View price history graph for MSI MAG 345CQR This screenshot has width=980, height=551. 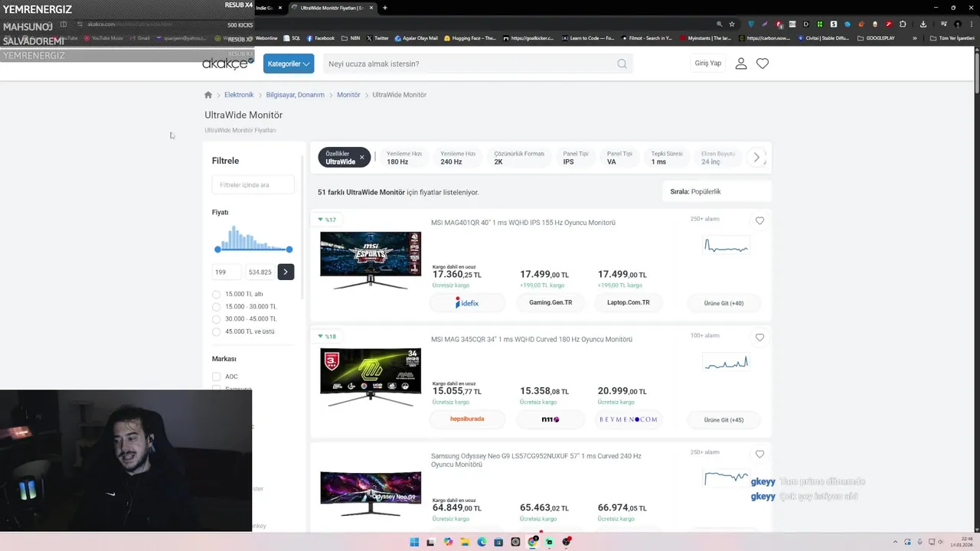[726, 363]
